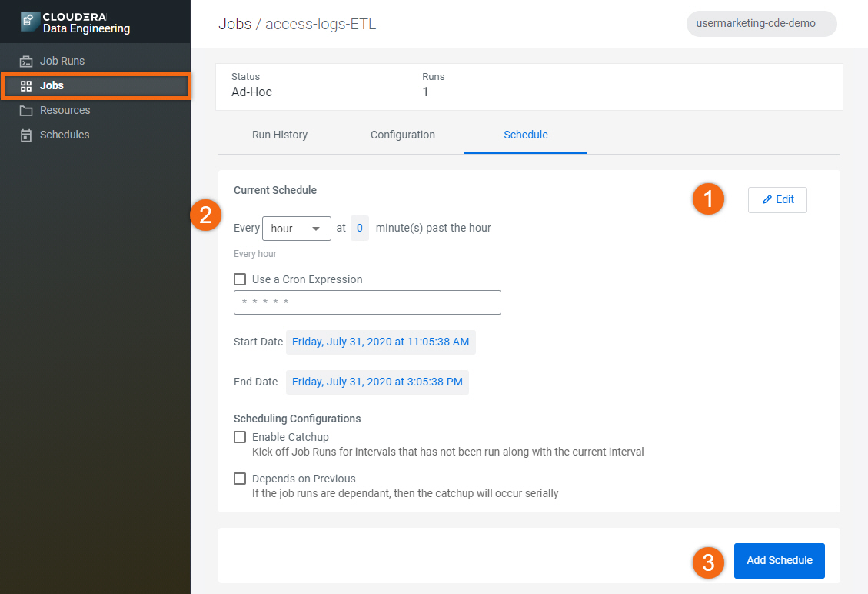This screenshot has width=868, height=594.
Task: Go to Jobs via breadcrumb link
Action: pos(234,24)
